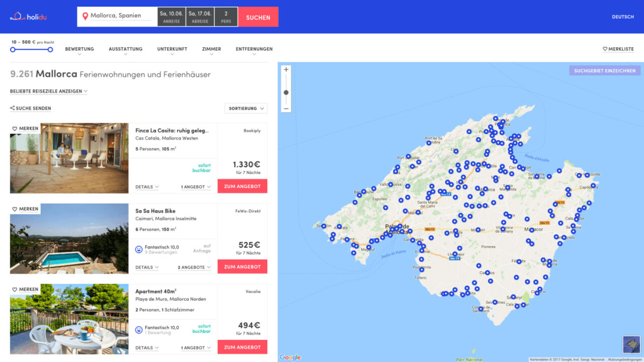Screen dimensions: 644x362
Task: Click the Mallorca, Spanien destination field
Action: [120, 16]
